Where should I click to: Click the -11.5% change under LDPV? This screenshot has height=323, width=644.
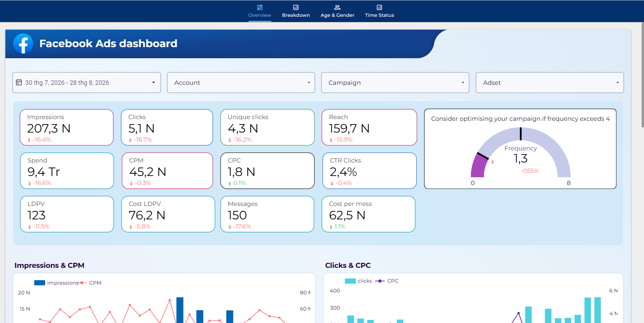point(41,226)
